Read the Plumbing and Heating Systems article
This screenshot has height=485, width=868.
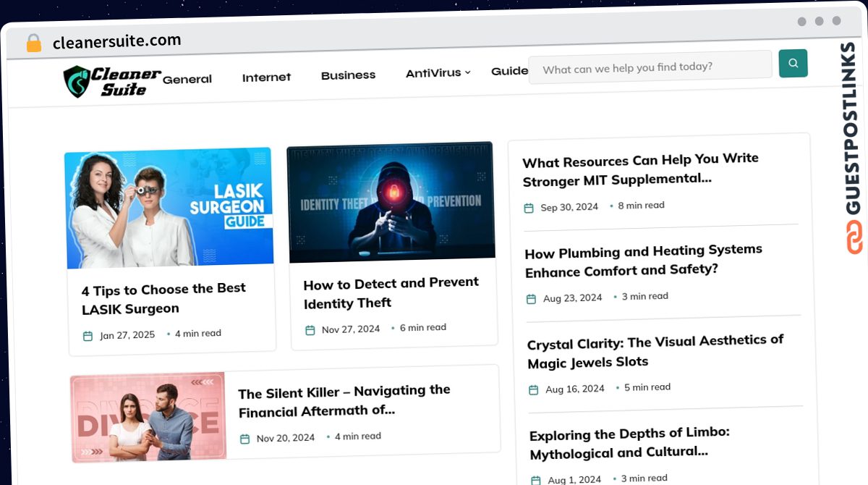click(644, 261)
